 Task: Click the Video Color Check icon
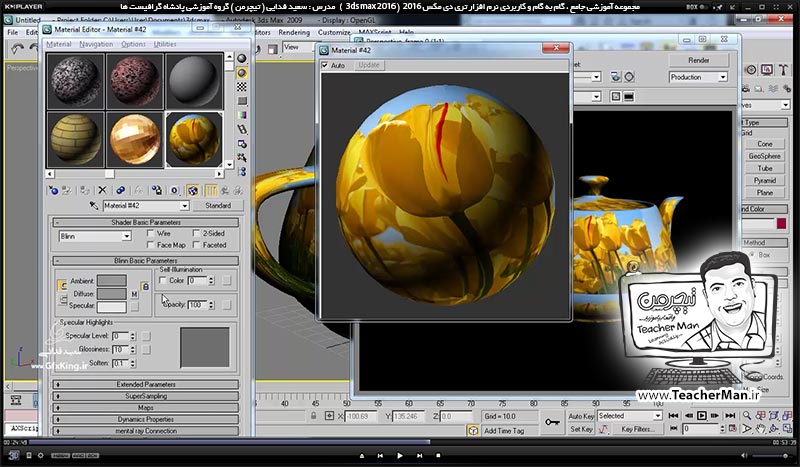(242, 115)
